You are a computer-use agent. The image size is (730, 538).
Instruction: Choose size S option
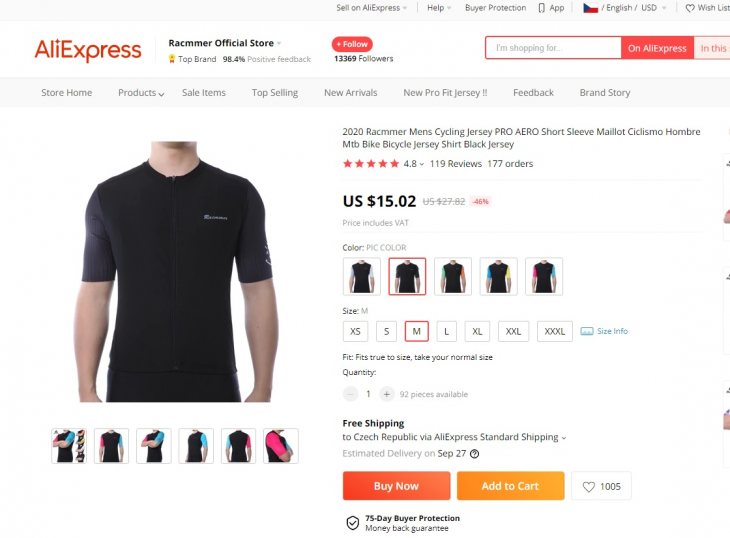coord(386,331)
